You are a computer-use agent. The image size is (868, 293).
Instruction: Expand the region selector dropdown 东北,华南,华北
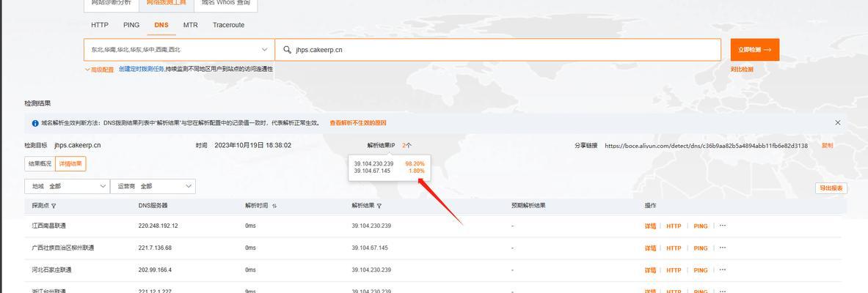point(179,50)
